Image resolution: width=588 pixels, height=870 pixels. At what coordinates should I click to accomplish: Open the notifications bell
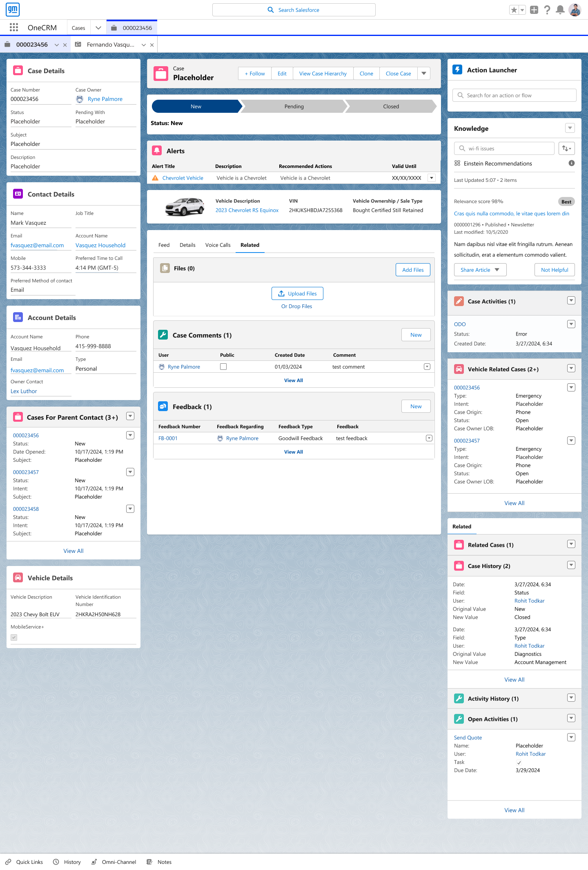coord(560,10)
